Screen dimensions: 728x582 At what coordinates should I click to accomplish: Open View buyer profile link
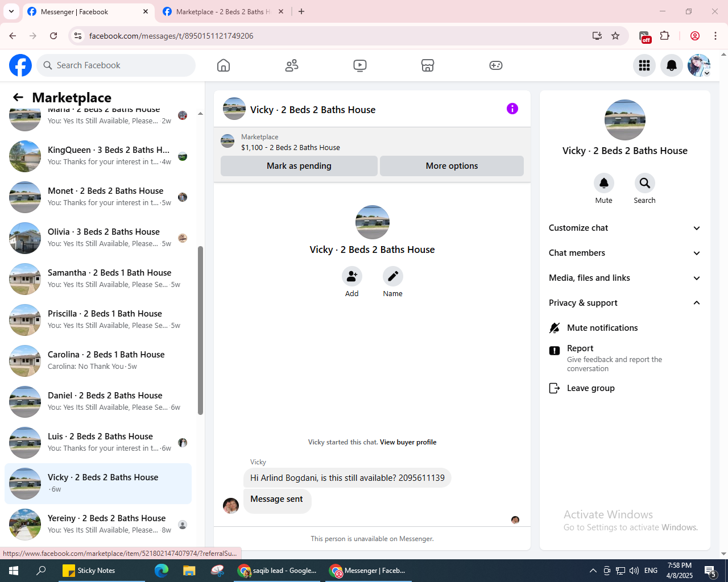pyautogui.click(x=408, y=442)
